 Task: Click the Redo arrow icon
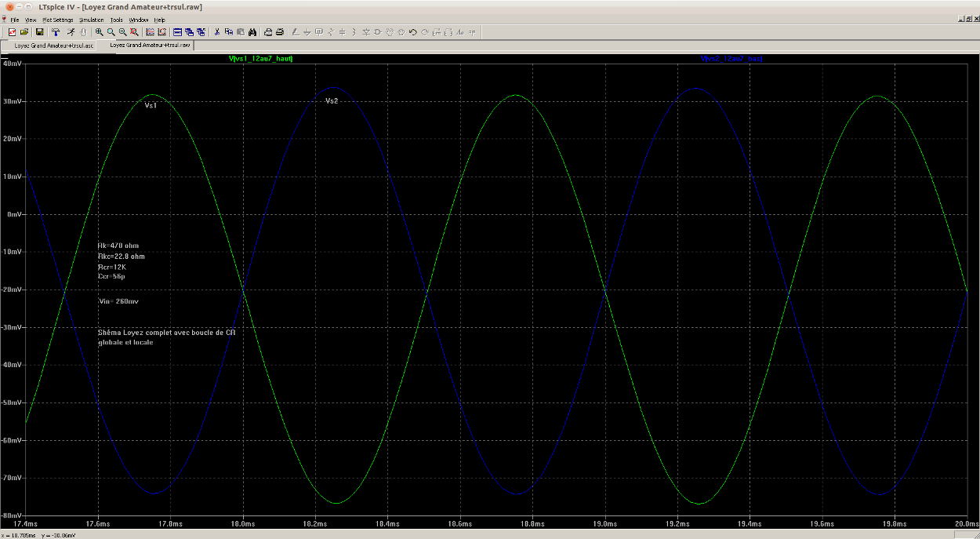(x=424, y=32)
